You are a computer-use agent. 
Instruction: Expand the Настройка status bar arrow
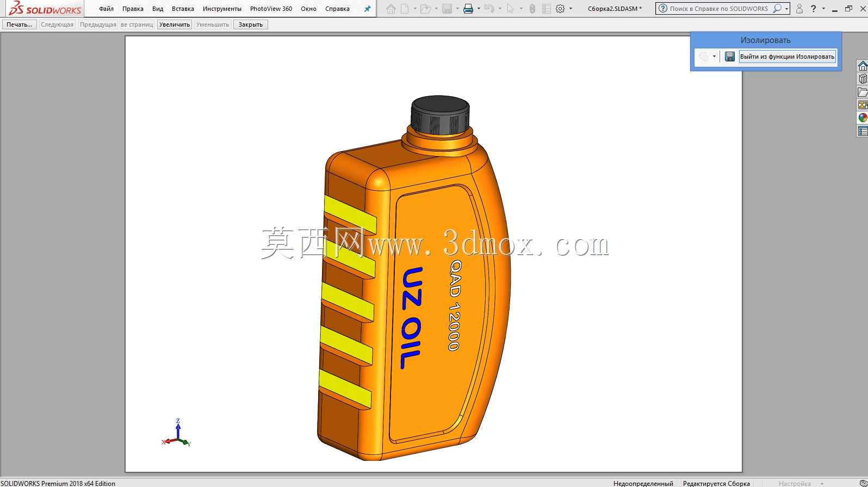822,483
